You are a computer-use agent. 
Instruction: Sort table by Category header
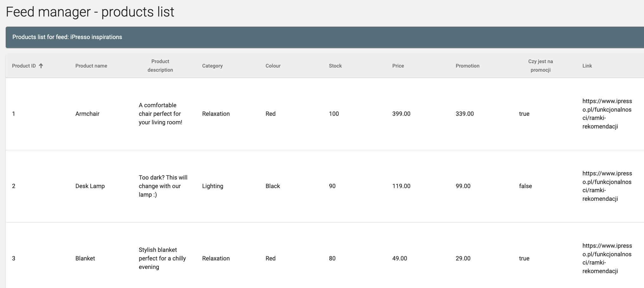[212, 66]
